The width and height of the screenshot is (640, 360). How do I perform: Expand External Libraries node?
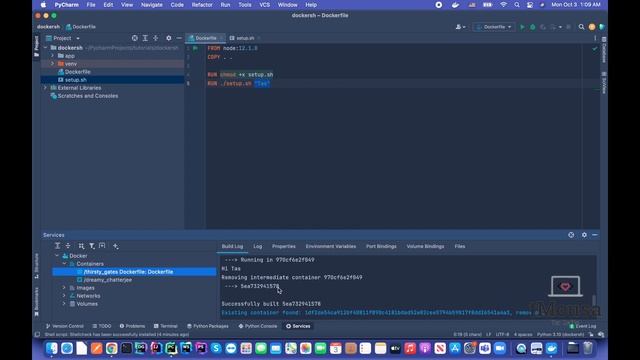[46, 88]
